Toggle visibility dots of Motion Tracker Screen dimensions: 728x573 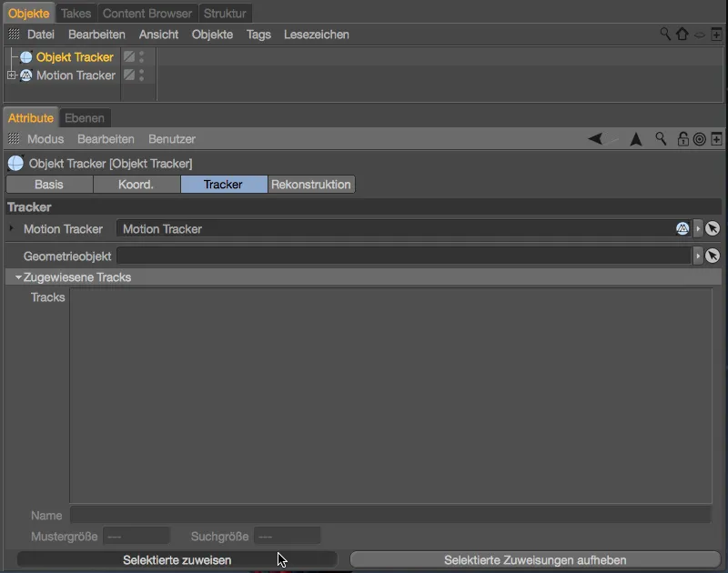[x=142, y=75]
